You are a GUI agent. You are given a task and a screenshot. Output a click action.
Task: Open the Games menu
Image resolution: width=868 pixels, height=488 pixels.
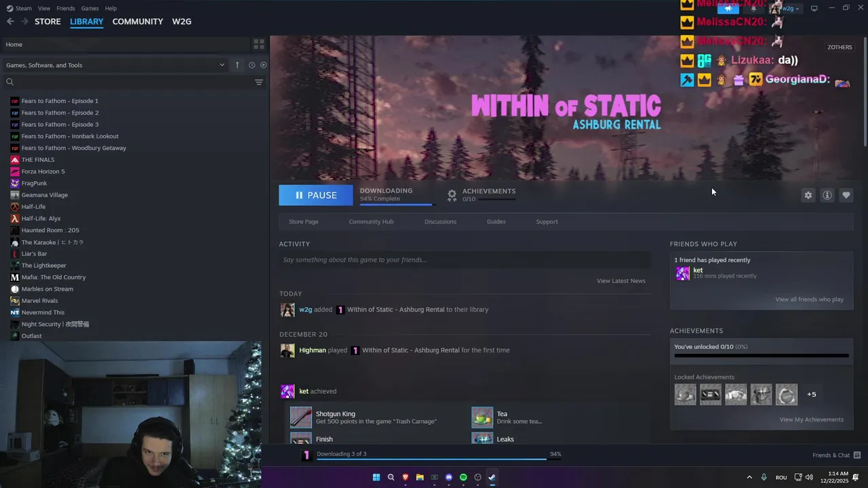[90, 8]
